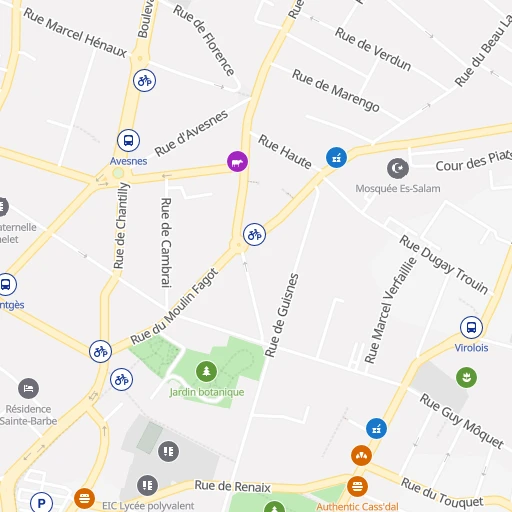The width and height of the screenshot is (512, 512).
Task: Click the Avesnes stop name label
Action: point(129,161)
